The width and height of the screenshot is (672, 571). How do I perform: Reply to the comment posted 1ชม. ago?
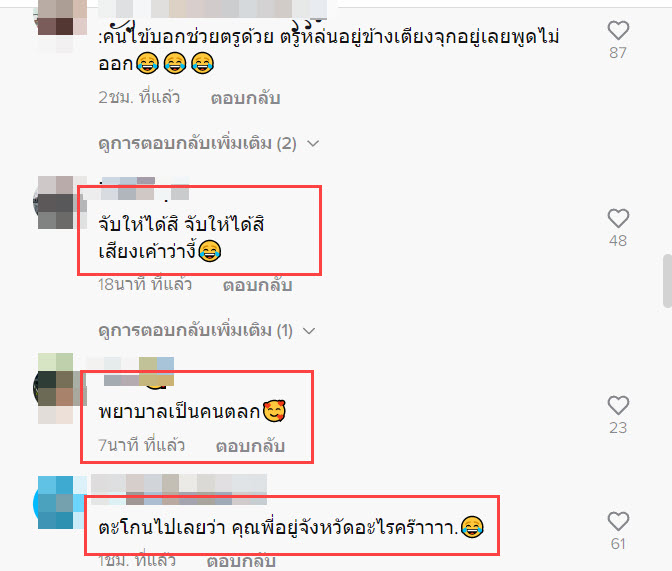coord(241,561)
